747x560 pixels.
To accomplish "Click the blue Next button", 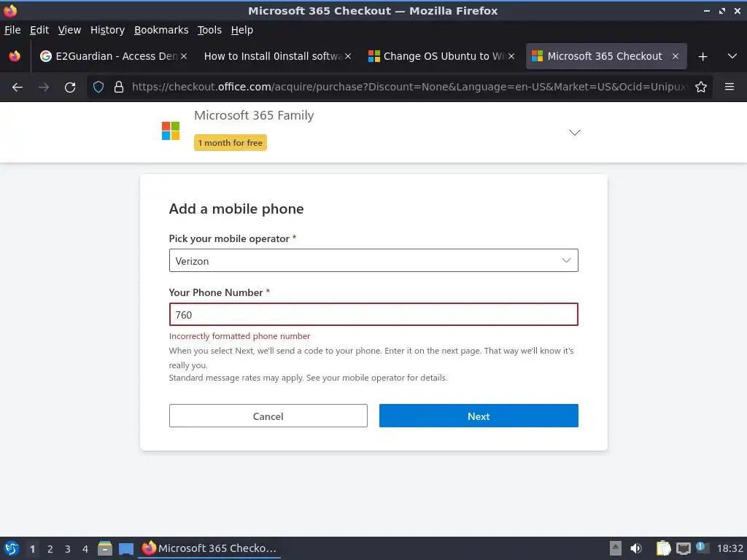I will (479, 416).
